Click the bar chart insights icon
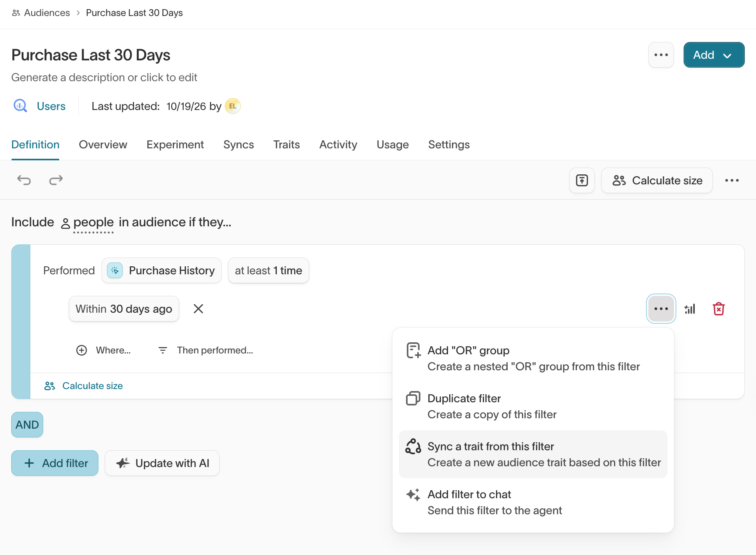 [x=690, y=309]
